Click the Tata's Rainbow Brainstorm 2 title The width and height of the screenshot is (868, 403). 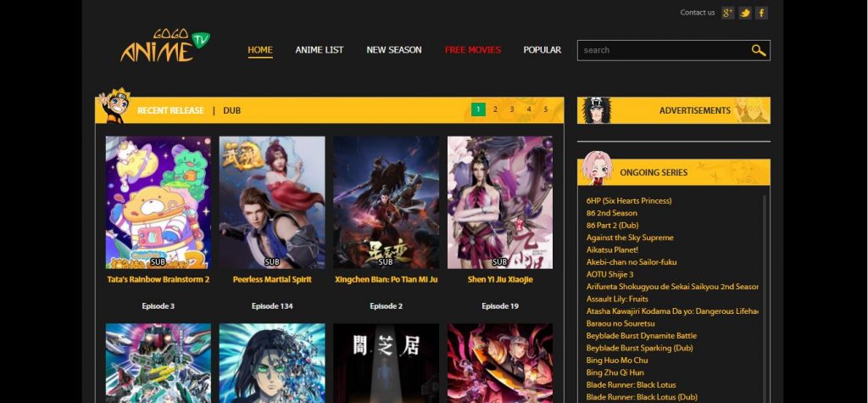coord(159,279)
